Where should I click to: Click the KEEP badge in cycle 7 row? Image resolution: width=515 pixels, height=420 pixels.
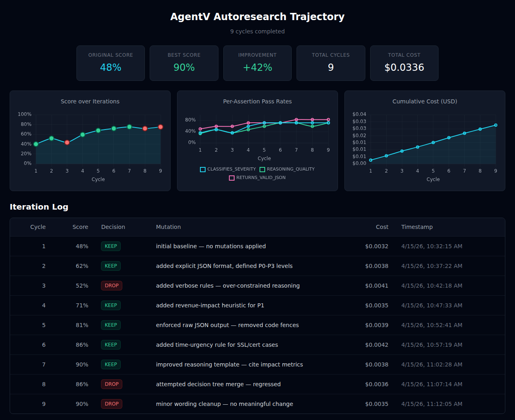pos(111,364)
